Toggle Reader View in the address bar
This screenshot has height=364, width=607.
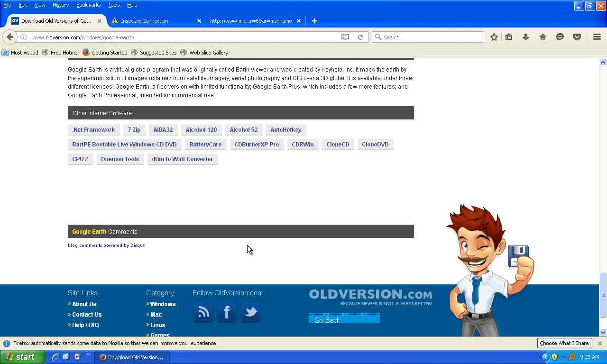pyautogui.click(x=345, y=37)
